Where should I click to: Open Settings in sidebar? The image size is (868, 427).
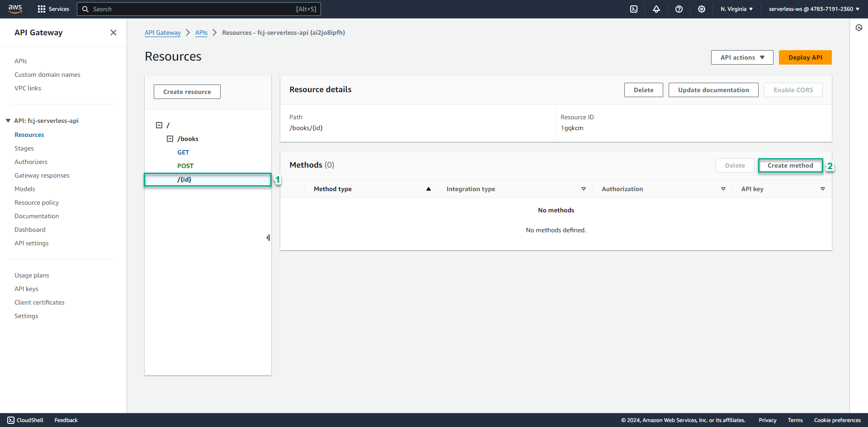pyautogui.click(x=26, y=316)
